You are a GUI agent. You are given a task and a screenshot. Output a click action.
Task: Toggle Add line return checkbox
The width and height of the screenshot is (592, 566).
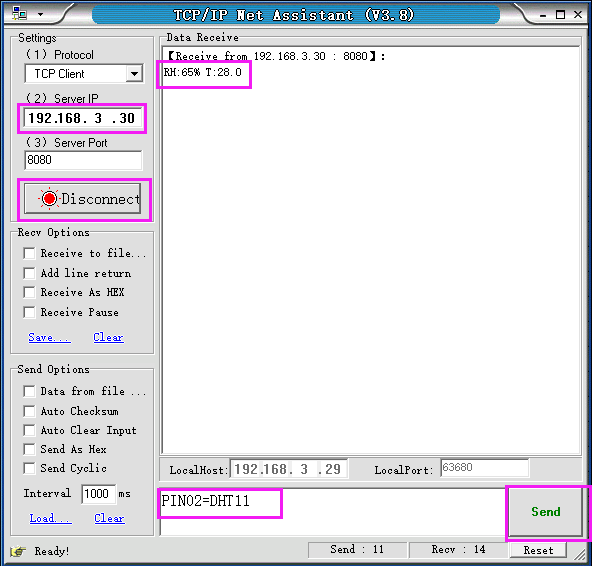[x=29, y=273]
